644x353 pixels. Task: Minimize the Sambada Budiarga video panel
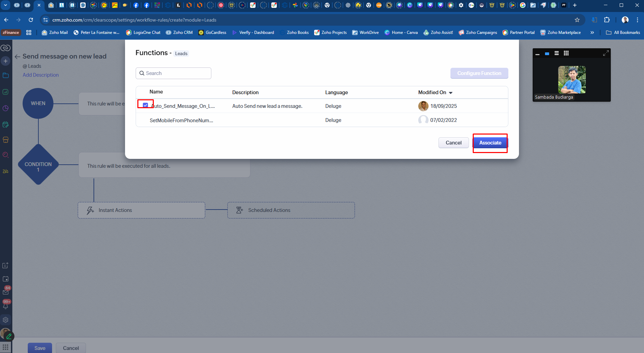click(x=537, y=54)
